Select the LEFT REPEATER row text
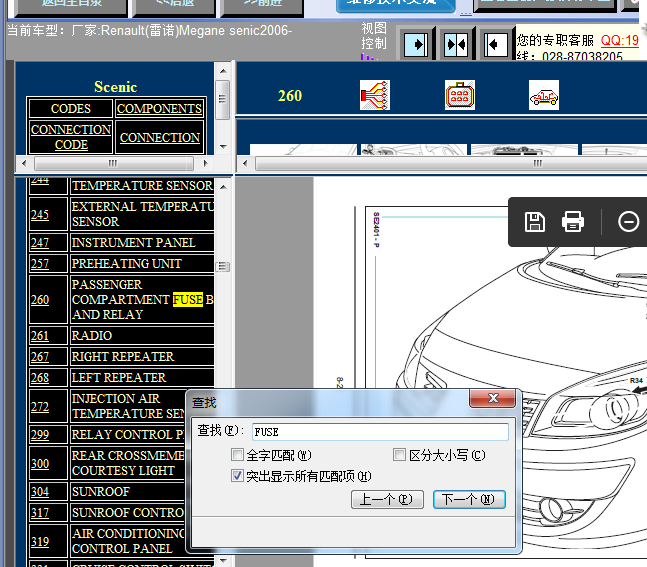This screenshot has height=567, width=647. point(119,378)
